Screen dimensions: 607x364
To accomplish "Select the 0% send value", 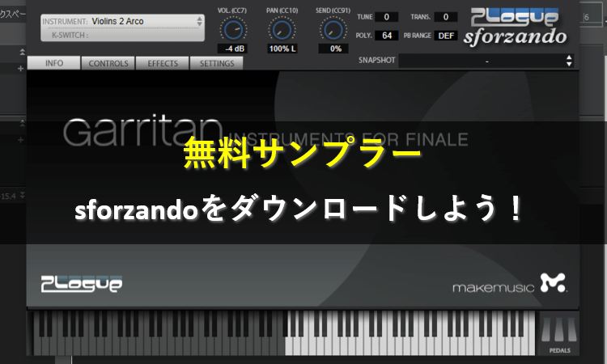I will click(x=333, y=49).
